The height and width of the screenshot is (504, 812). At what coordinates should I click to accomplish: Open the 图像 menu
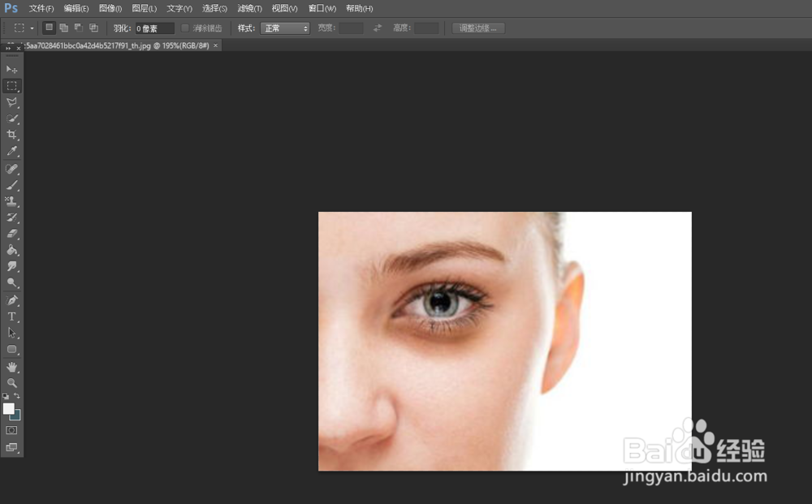(109, 8)
